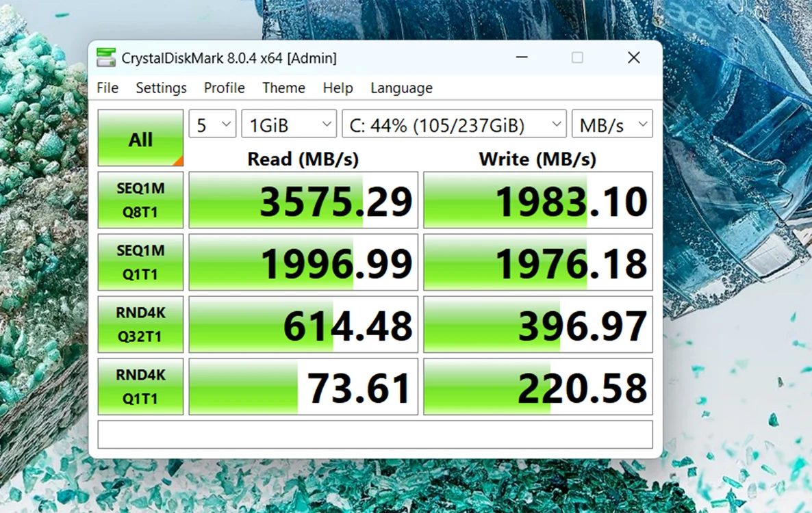812x513 pixels.
Task: Click the 220.58 write result
Action: pyautogui.click(x=538, y=386)
